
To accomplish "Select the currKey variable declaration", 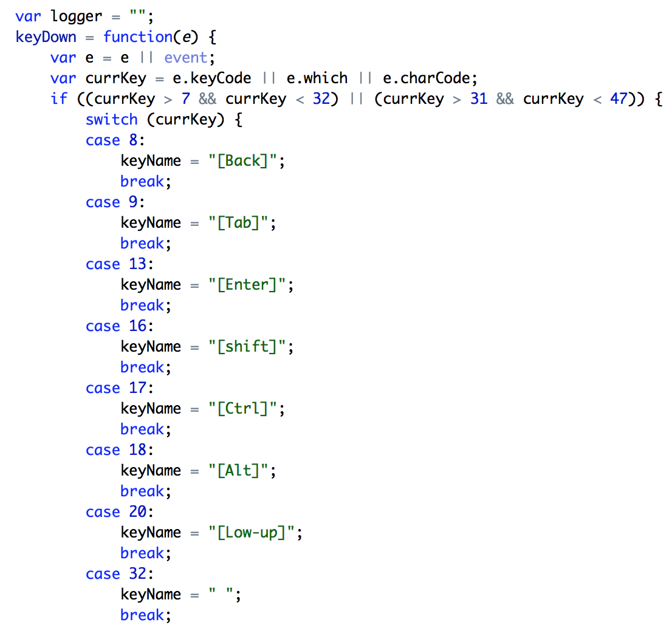I will (115, 78).
